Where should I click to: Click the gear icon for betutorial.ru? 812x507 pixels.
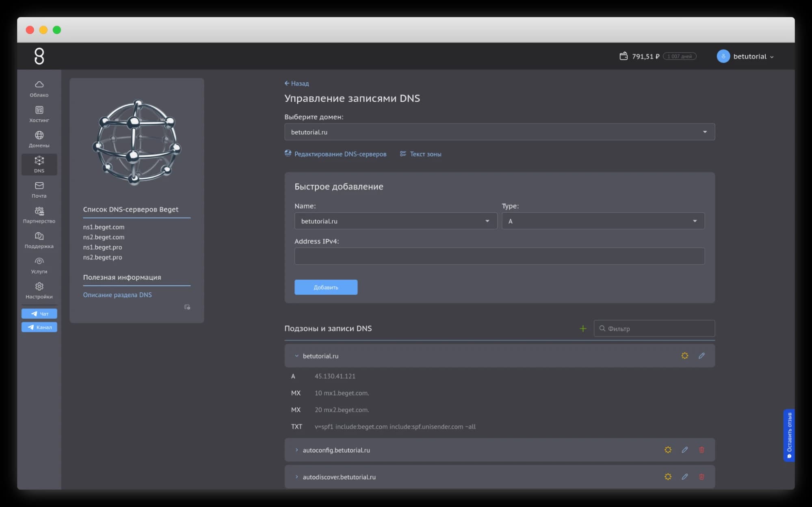pyautogui.click(x=685, y=356)
